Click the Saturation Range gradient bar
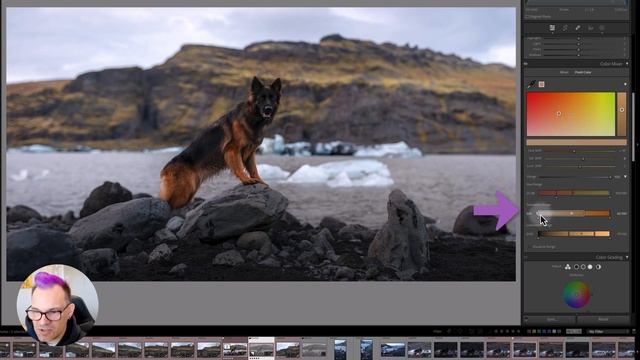This screenshot has height=360, width=640. [x=574, y=213]
